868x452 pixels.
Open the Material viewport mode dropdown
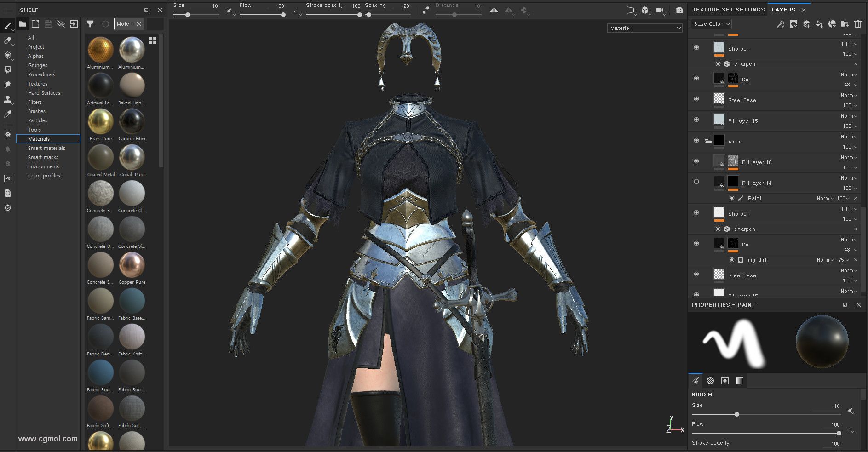click(x=644, y=28)
